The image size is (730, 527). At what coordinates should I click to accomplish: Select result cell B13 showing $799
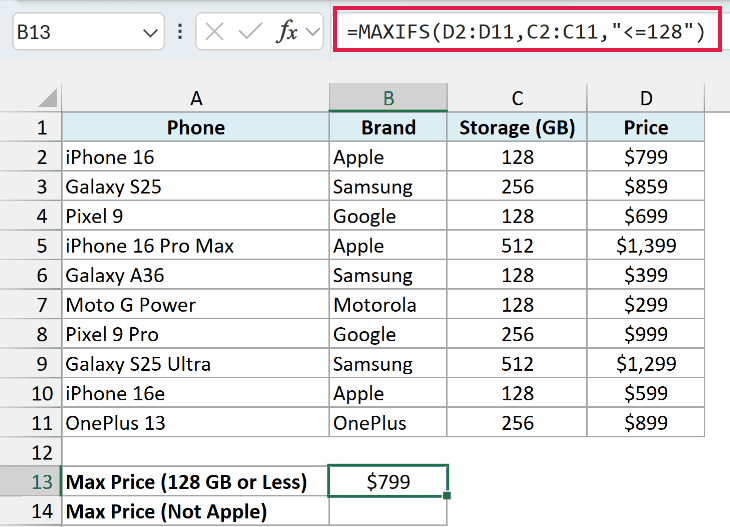tap(388, 481)
